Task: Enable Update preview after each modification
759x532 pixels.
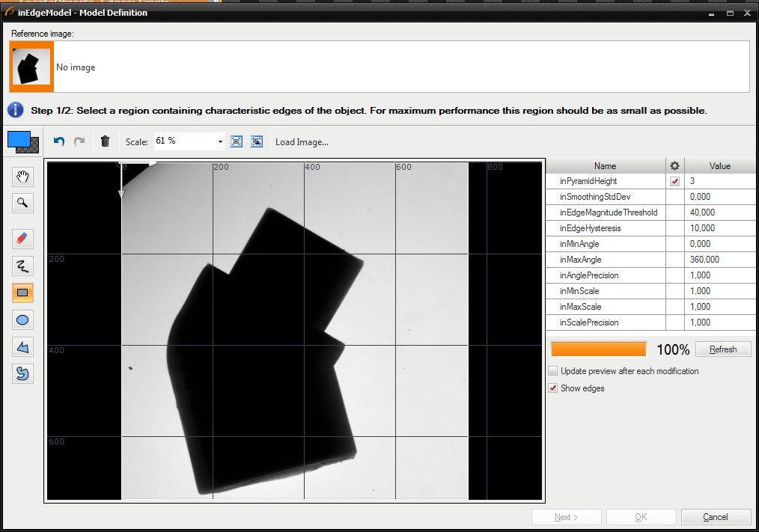Action: [553, 371]
